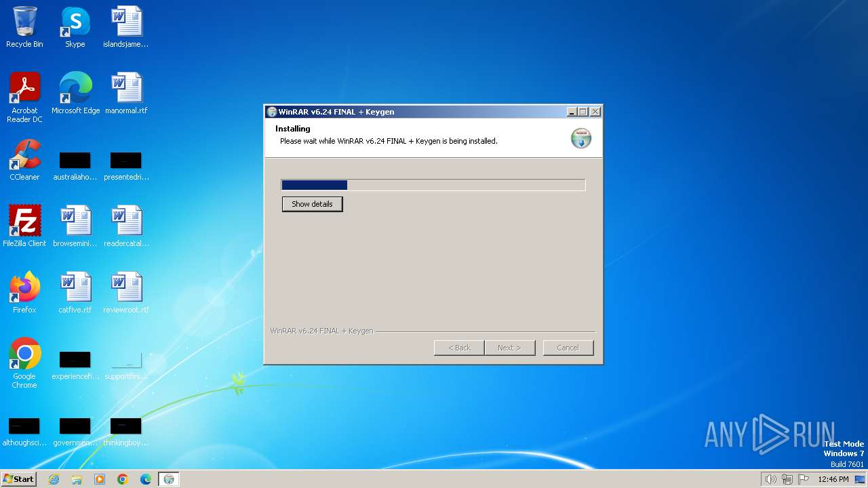Click the Cancel button in installer
The image size is (868, 488).
pyautogui.click(x=568, y=348)
